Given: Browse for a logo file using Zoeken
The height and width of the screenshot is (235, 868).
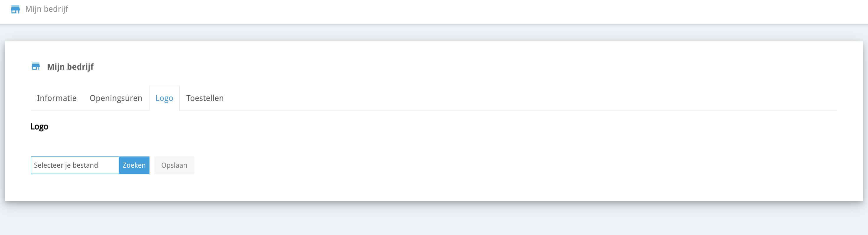Looking at the screenshot, I should [134, 165].
